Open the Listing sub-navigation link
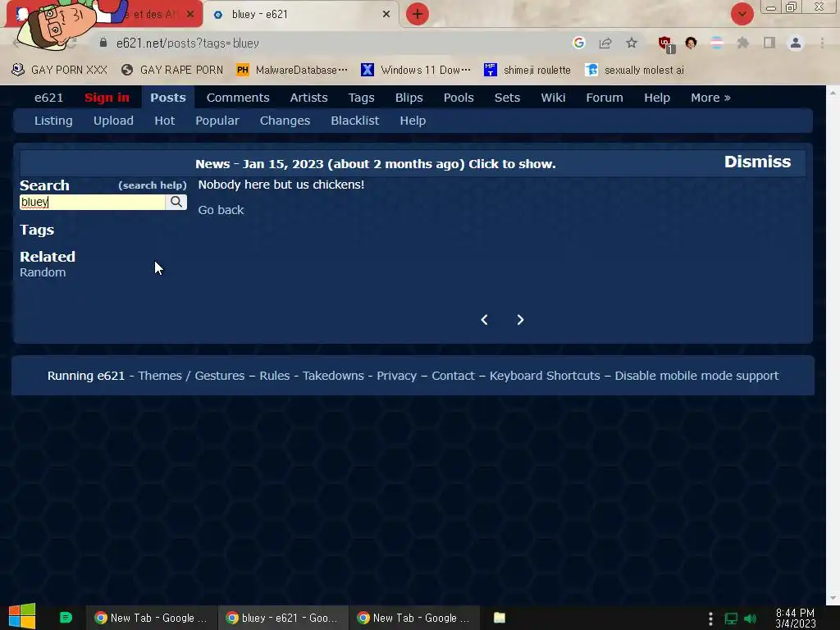840x630 pixels. click(53, 121)
